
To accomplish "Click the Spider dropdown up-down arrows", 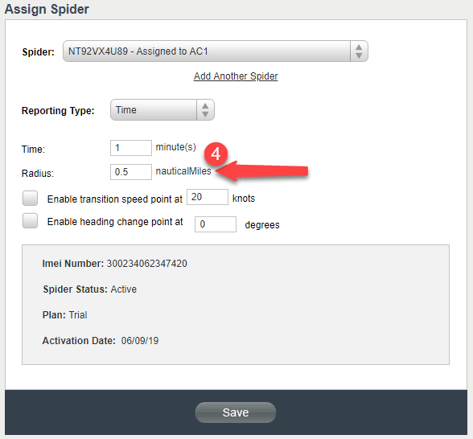I will click(x=359, y=51).
